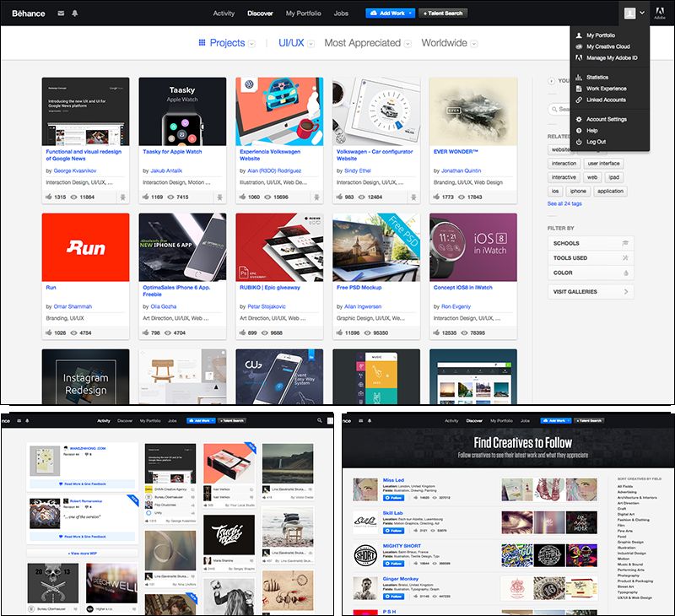Screen dimensions: 675x616
Task: Open the Run project thumbnail
Action: tap(85, 247)
